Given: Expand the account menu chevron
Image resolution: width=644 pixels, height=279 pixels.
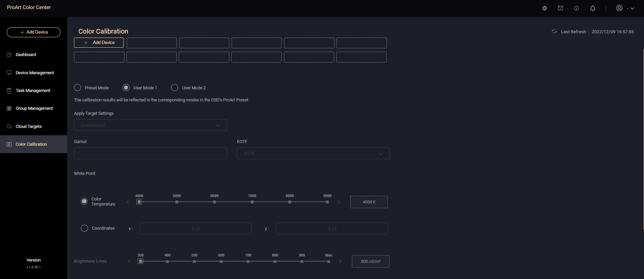Looking at the screenshot, I should point(632,8).
